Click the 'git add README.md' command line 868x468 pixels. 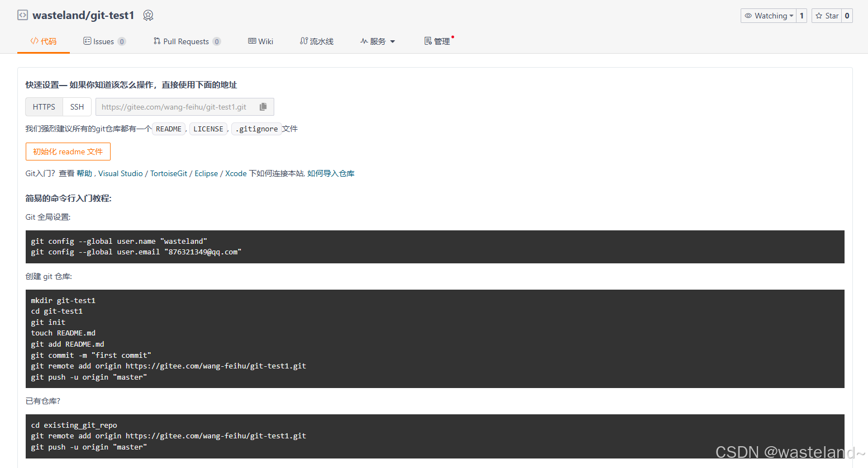click(68, 344)
